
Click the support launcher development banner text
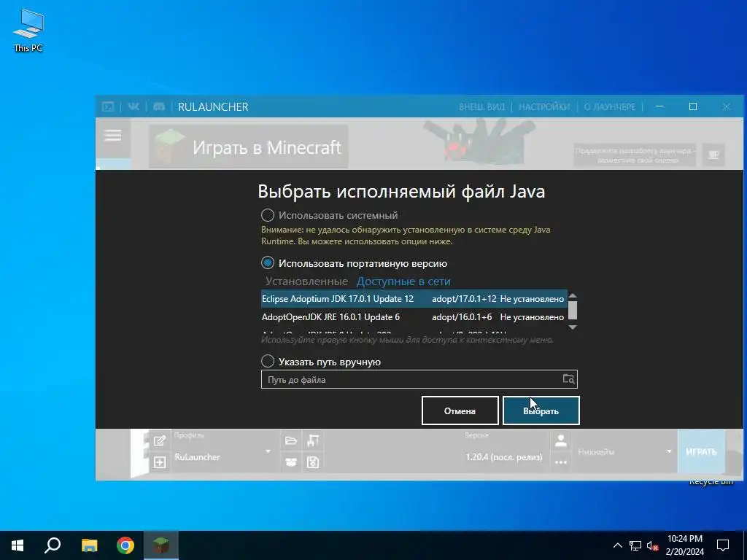point(635,155)
